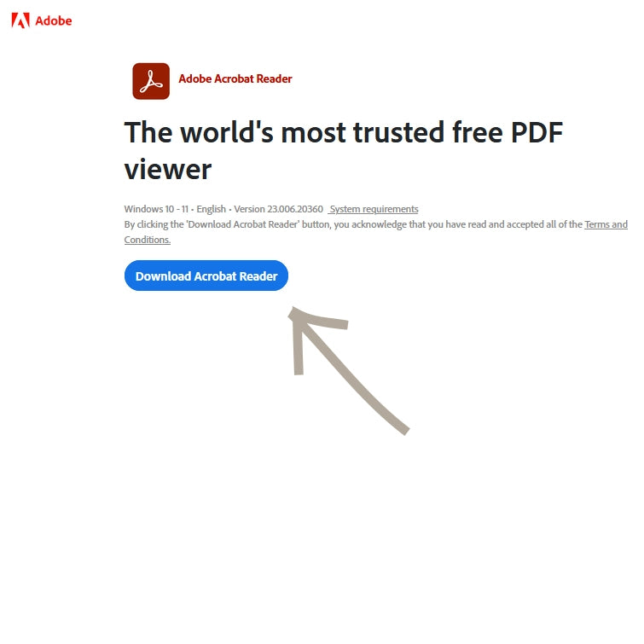Viewport: 644px width, 644px height.
Task: Click the word 'trusted' in the headline
Action: pyautogui.click(x=399, y=132)
